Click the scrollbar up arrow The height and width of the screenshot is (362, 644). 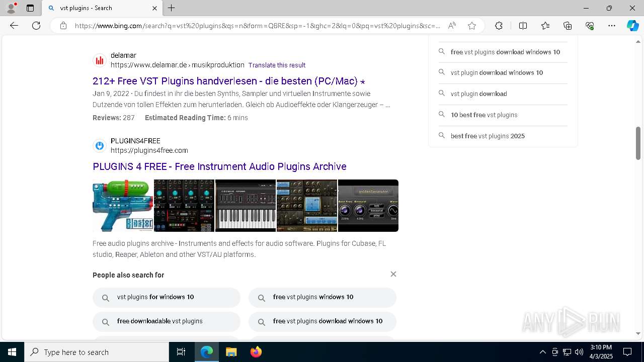(638, 41)
